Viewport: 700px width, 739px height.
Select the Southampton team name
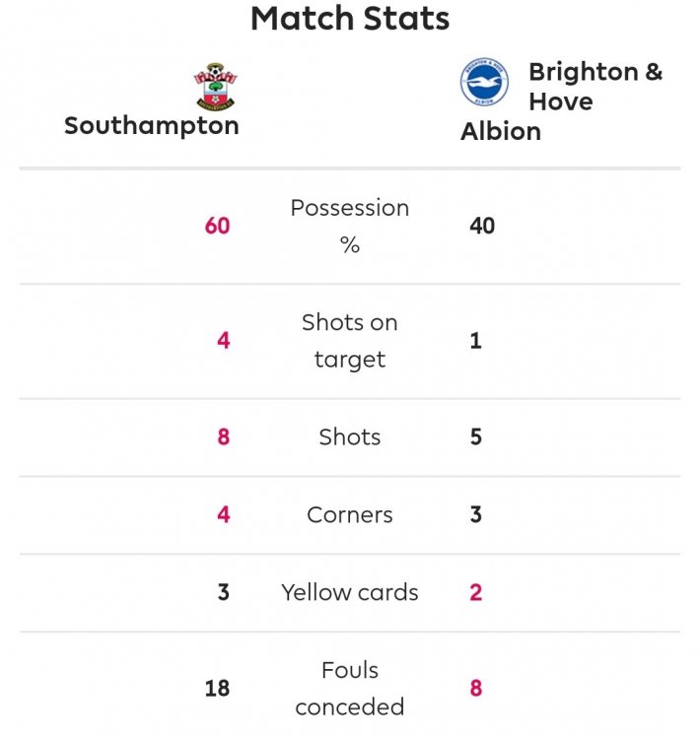(x=152, y=126)
